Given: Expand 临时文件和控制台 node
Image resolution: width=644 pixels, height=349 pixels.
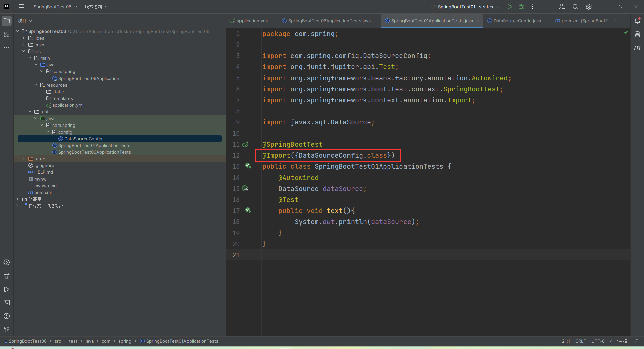Looking at the screenshot, I should (x=17, y=206).
